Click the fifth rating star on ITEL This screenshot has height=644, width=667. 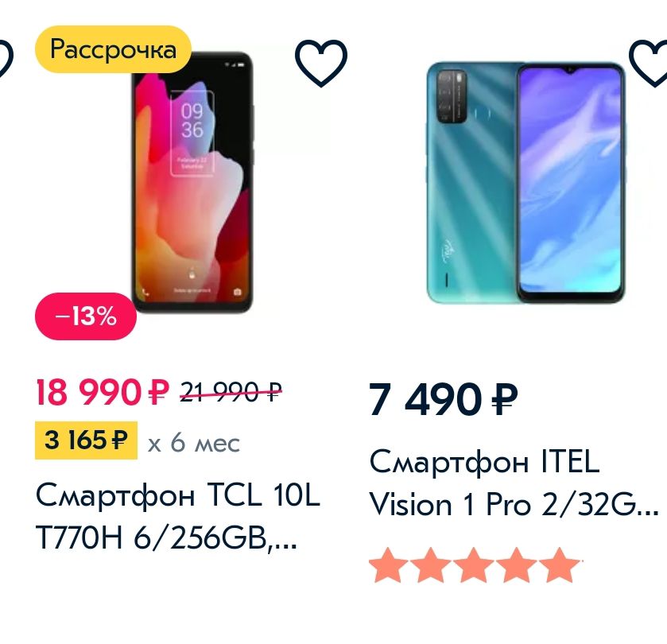click(x=559, y=564)
